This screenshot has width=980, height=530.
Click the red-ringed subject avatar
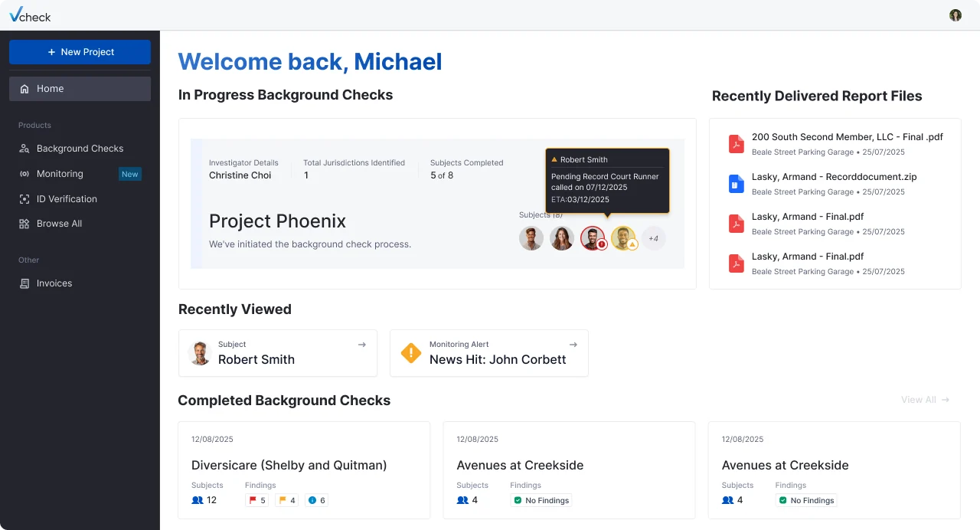pyautogui.click(x=593, y=238)
